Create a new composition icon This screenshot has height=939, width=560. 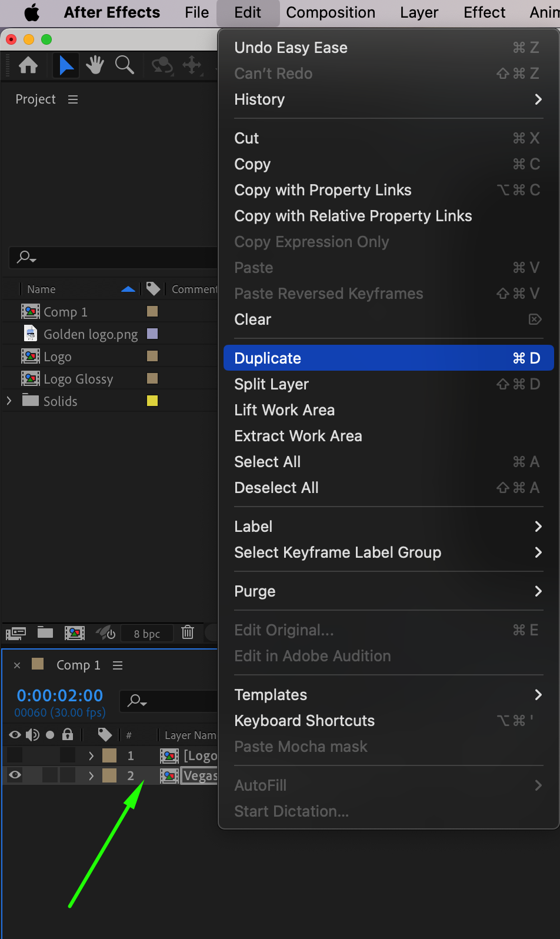pos(75,633)
